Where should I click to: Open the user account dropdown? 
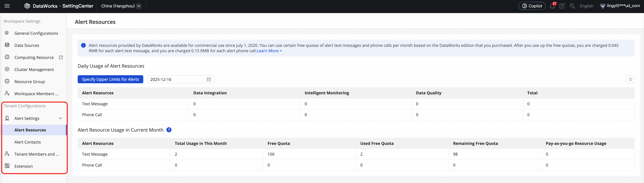(x=620, y=6)
